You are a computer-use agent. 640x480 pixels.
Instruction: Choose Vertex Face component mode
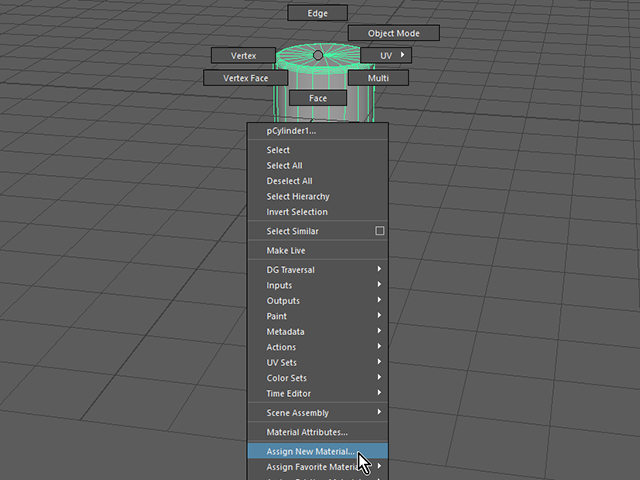click(245, 78)
